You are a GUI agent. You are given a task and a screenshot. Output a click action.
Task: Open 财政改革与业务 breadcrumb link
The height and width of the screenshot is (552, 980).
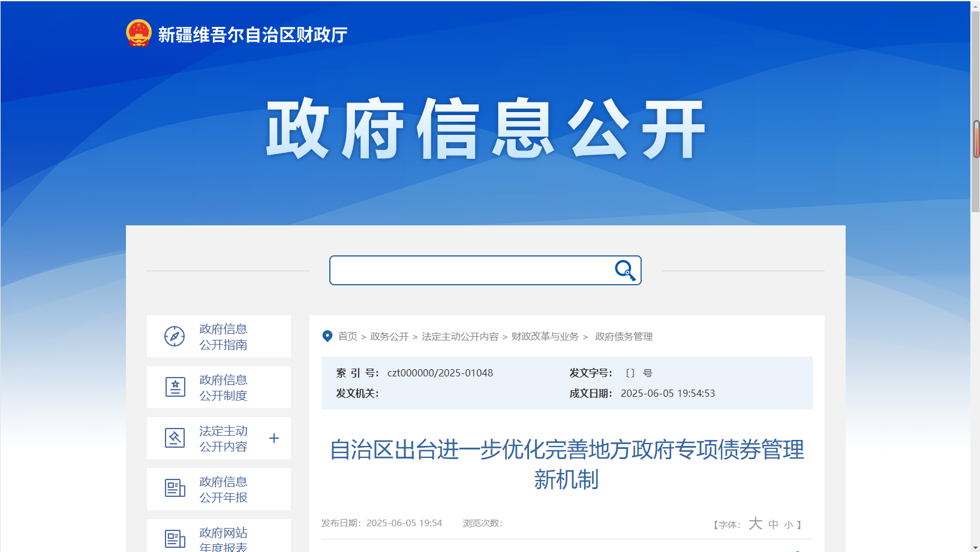click(545, 337)
